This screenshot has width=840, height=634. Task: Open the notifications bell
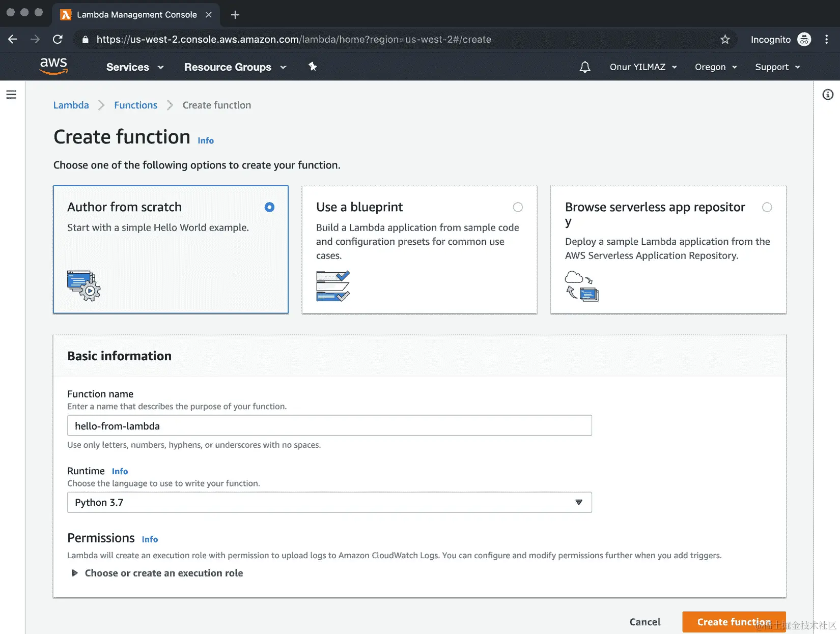[584, 67]
